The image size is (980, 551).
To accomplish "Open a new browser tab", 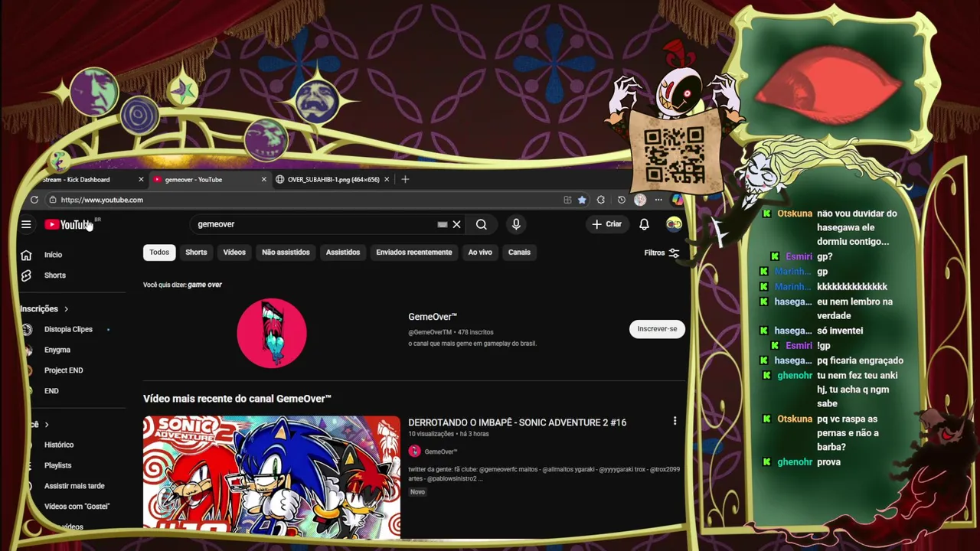I will [405, 180].
